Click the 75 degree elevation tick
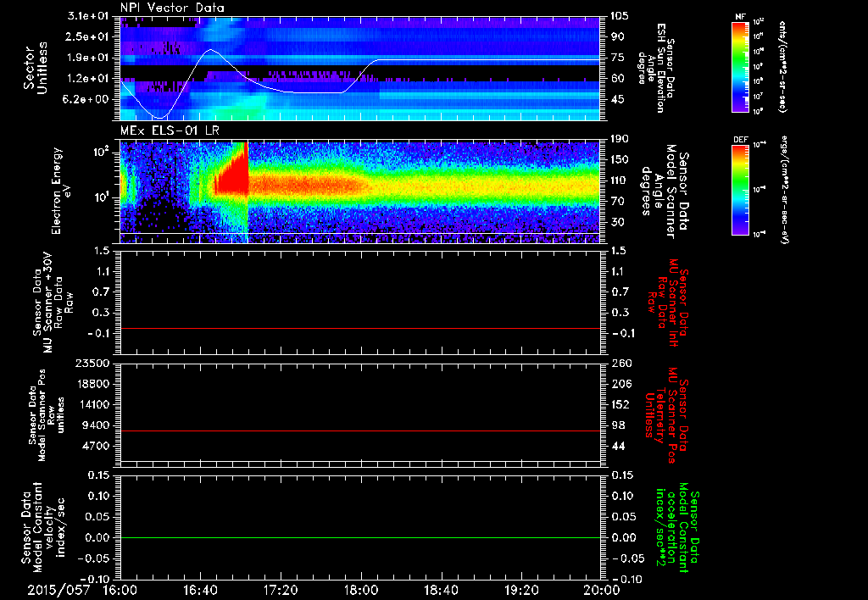The width and height of the screenshot is (868, 600). point(617,58)
